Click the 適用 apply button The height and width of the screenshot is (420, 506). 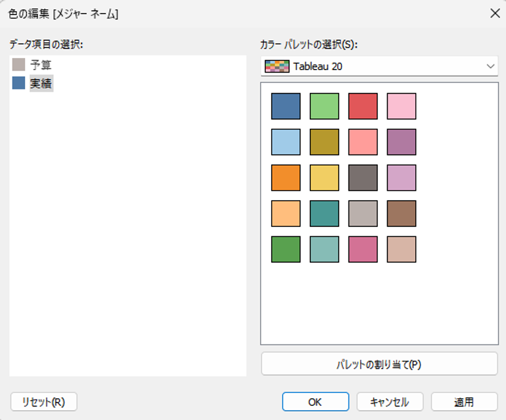(464, 402)
